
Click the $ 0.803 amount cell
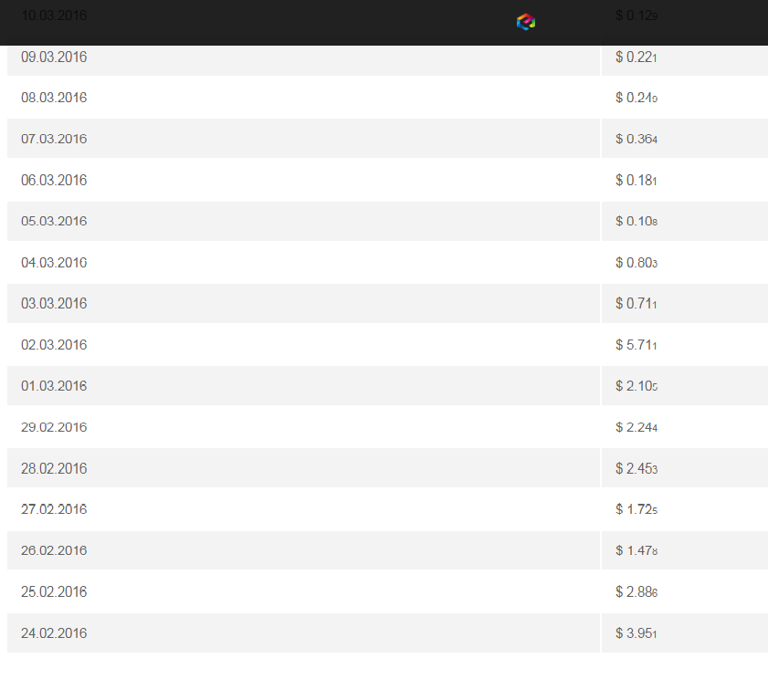coord(636,263)
